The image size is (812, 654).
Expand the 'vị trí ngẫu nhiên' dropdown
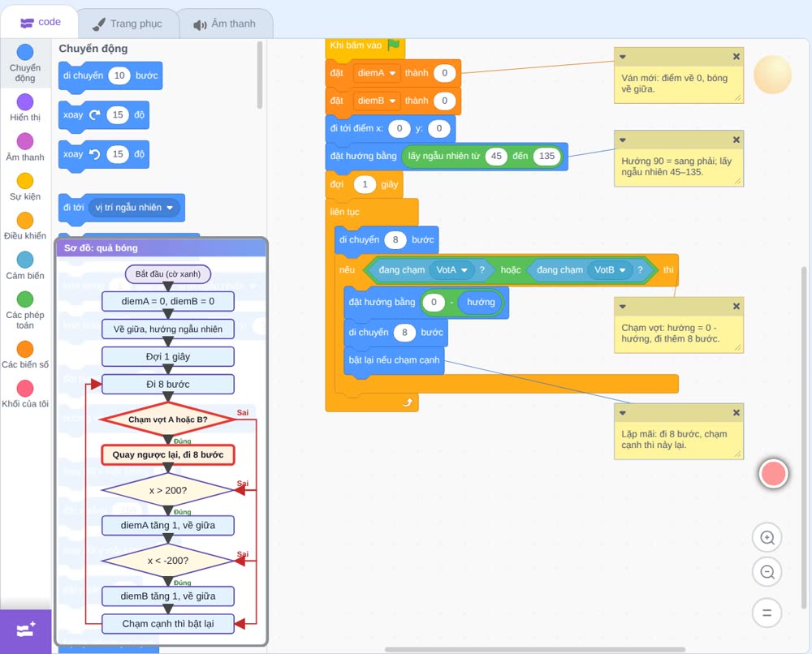pyautogui.click(x=134, y=208)
